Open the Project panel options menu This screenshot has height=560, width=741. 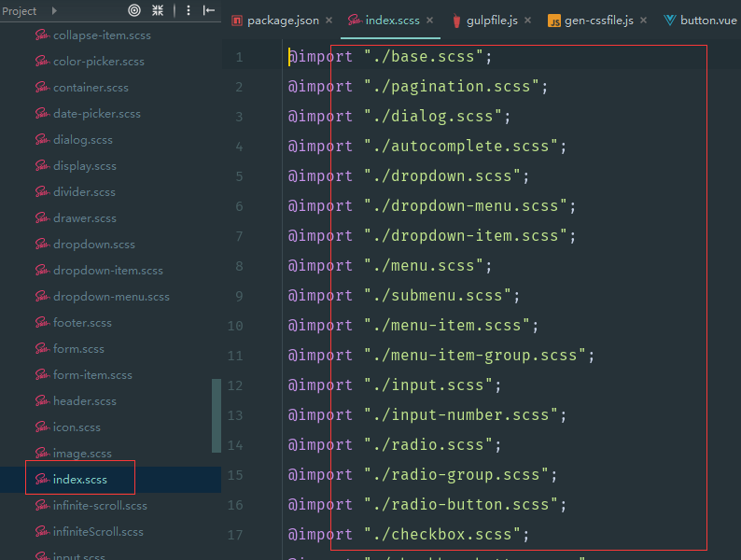pyautogui.click(x=189, y=10)
